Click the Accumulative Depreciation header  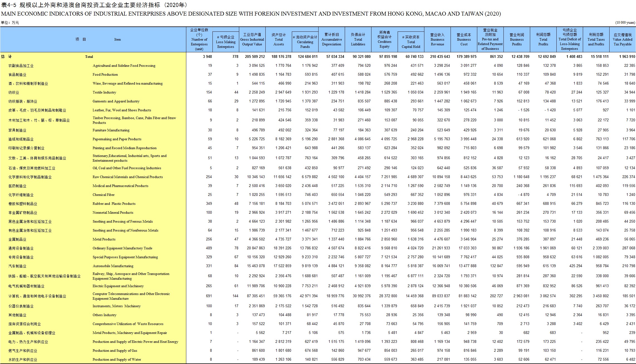(331, 39)
